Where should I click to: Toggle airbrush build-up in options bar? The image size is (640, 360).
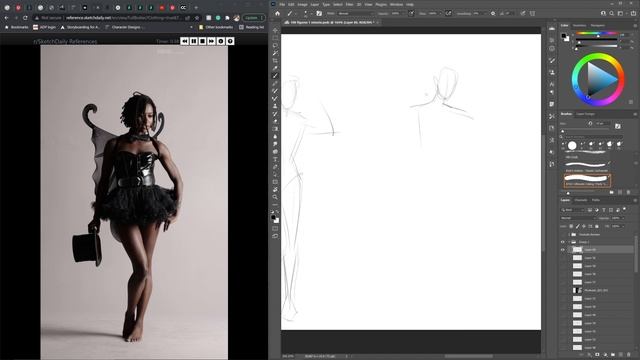click(x=448, y=13)
